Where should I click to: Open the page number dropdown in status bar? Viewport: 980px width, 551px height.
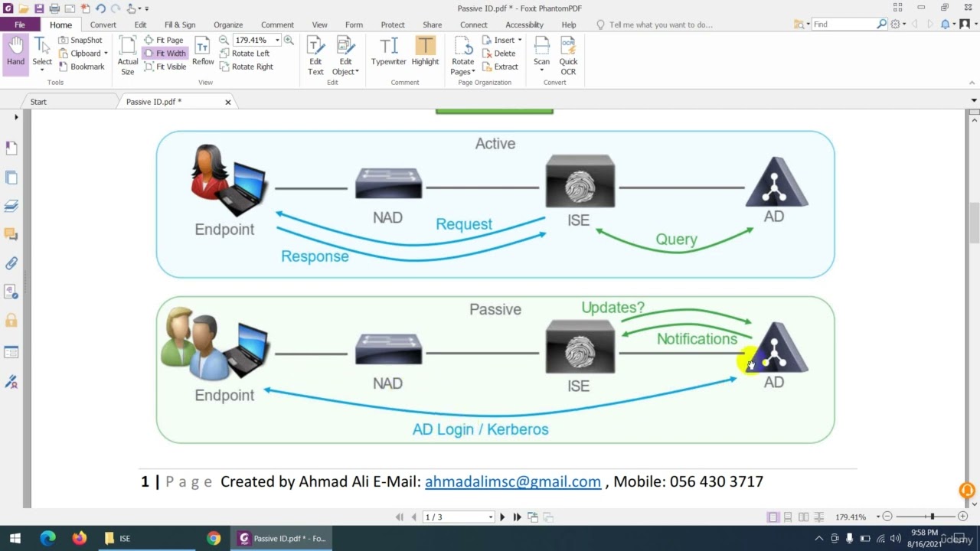491,517
